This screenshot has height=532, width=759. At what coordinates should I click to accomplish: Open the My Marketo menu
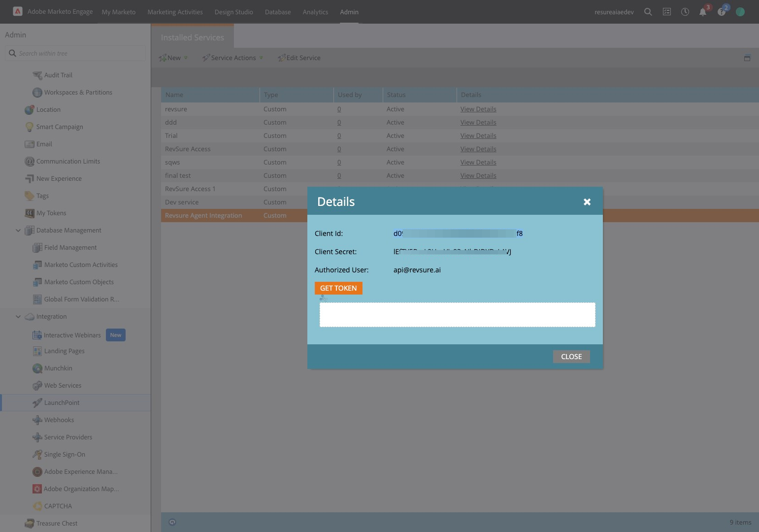click(x=119, y=12)
